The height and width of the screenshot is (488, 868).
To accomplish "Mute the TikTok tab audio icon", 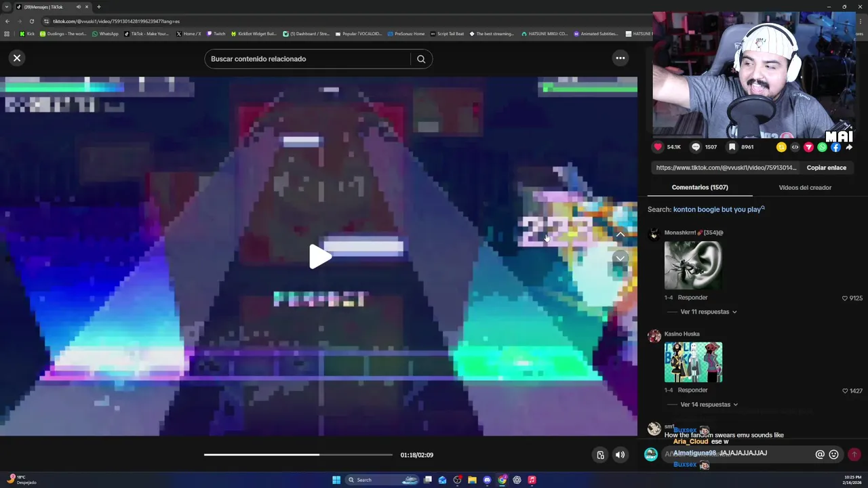I will (79, 7).
